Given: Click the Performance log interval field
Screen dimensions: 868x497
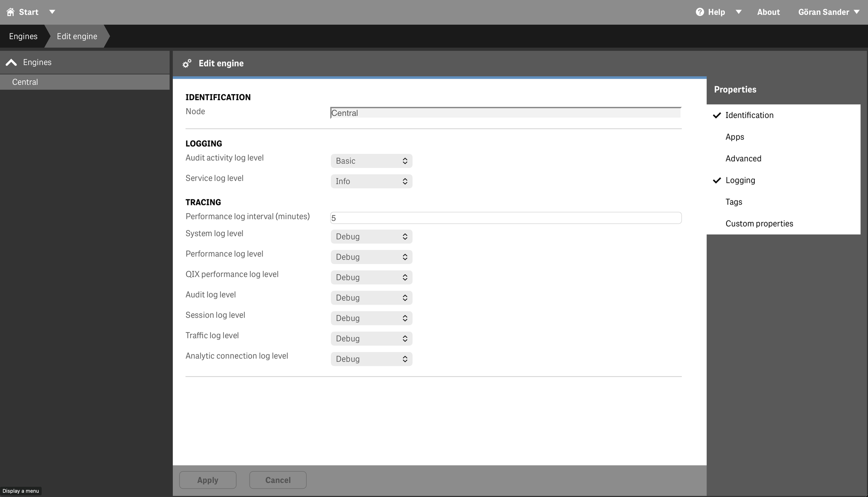Looking at the screenshot, I should (x=506, y=218).
